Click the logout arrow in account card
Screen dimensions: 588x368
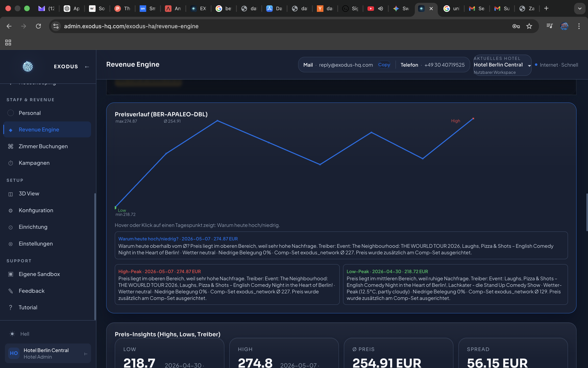pyautogui.click(x=86, y=354)
